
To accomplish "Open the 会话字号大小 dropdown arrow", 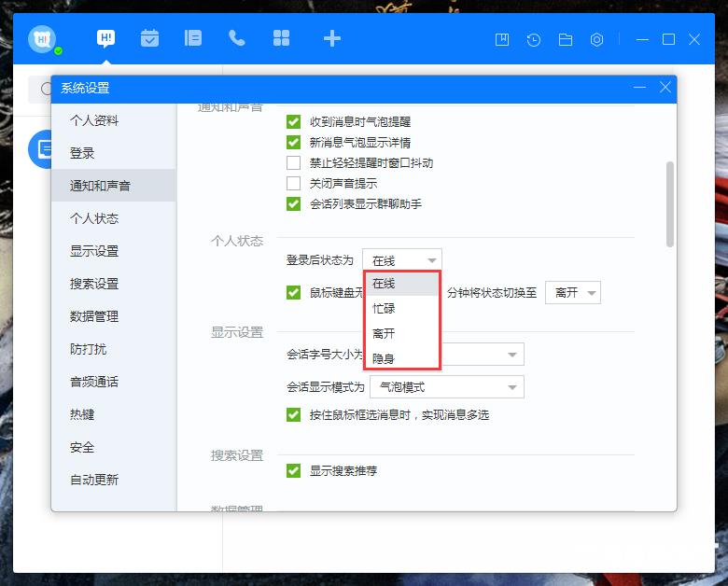I will tap(512, 355).
